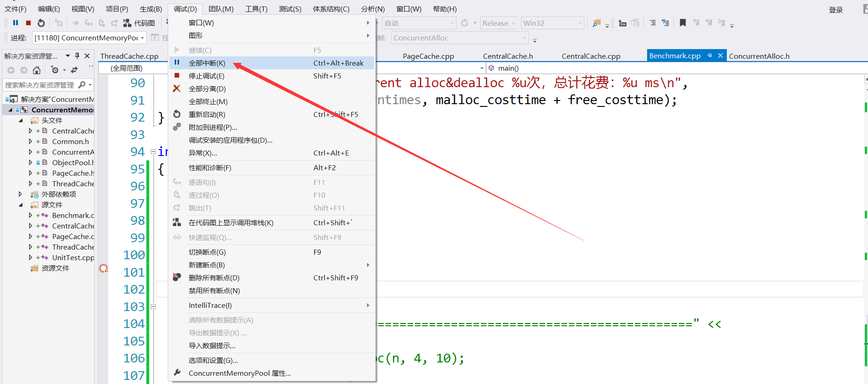Collapse the code outline at line 103
868x384 pixels.
tap(154, 306)
